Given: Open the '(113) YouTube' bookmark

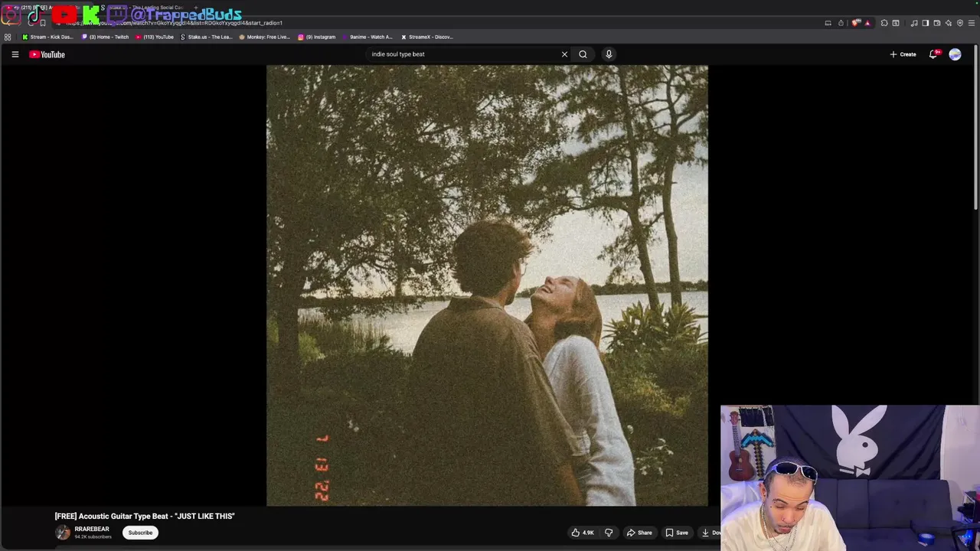Looking at the screenshot, I should pos(155,37).
